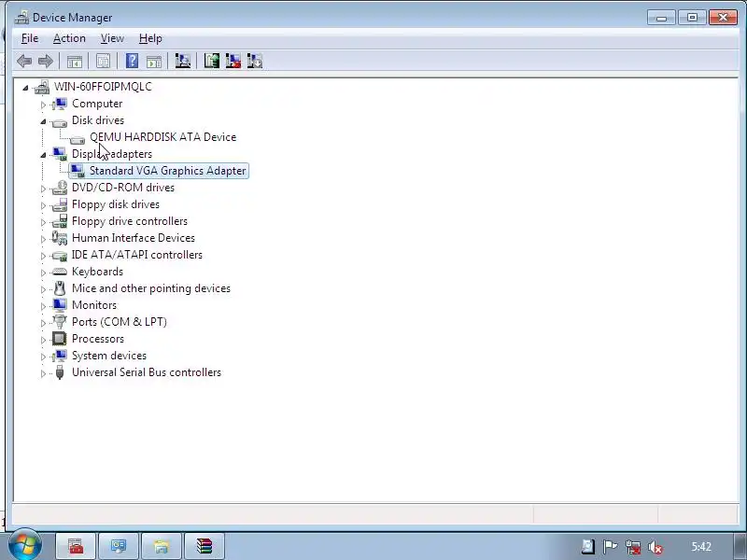This screenshot has width=747, height=560.
Task: Click the Update Driver Software toolbar icon
Action: coord(212,61)
